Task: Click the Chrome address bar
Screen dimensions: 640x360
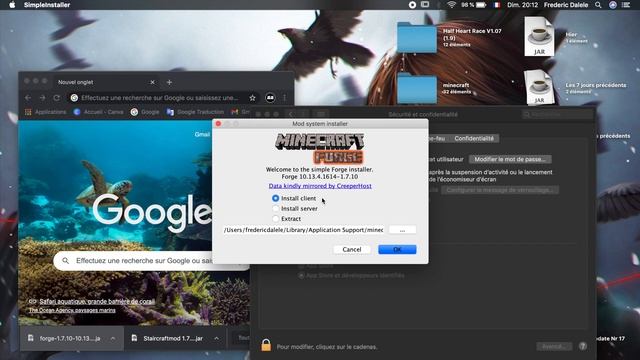Action: pos(159,98)
